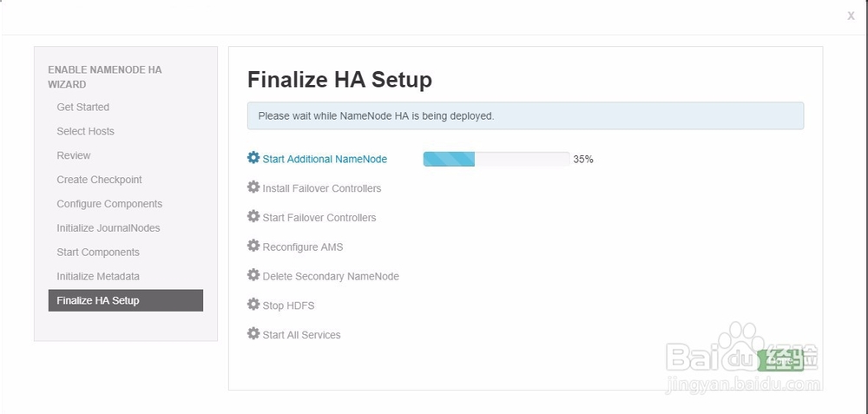This screenshot has width=868, height=414.
Task: Open Initialize JournalNodes wizard step
Action: pyautogui.click(x=108, y=228)
